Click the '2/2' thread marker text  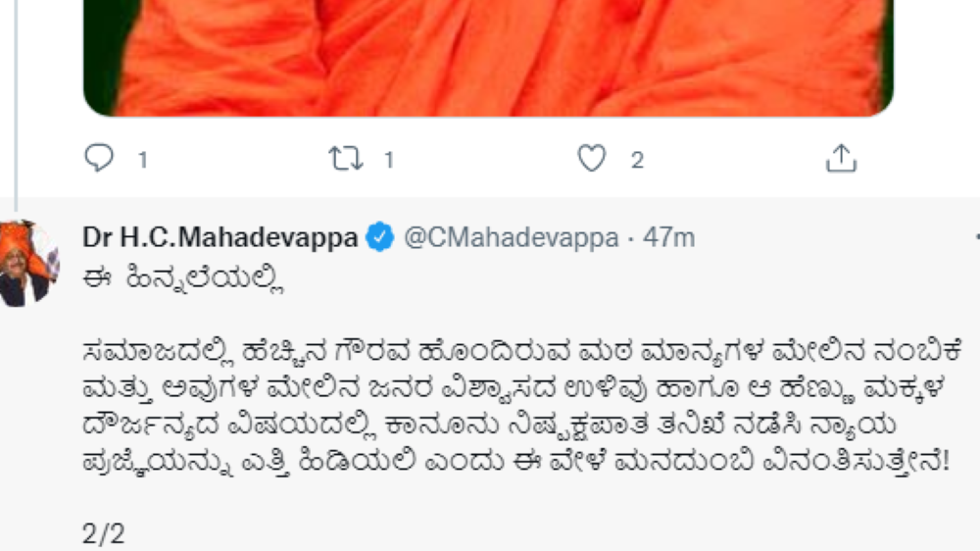click(104, 533)
